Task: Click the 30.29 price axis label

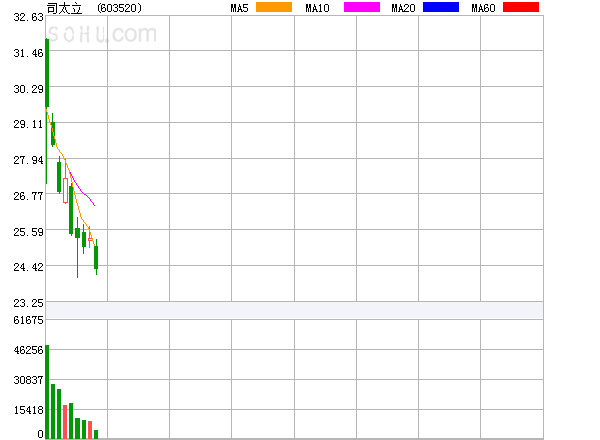Action: point(28,89)
